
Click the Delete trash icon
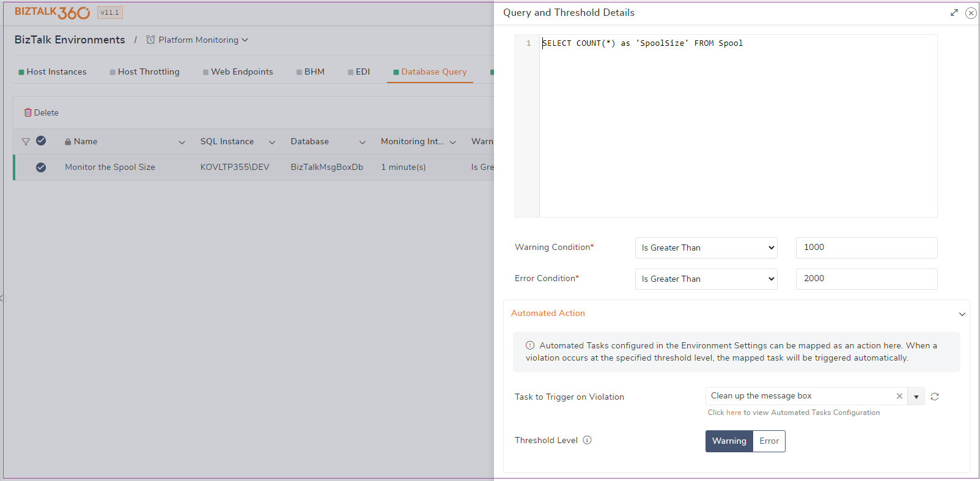(x=28, y=112)
